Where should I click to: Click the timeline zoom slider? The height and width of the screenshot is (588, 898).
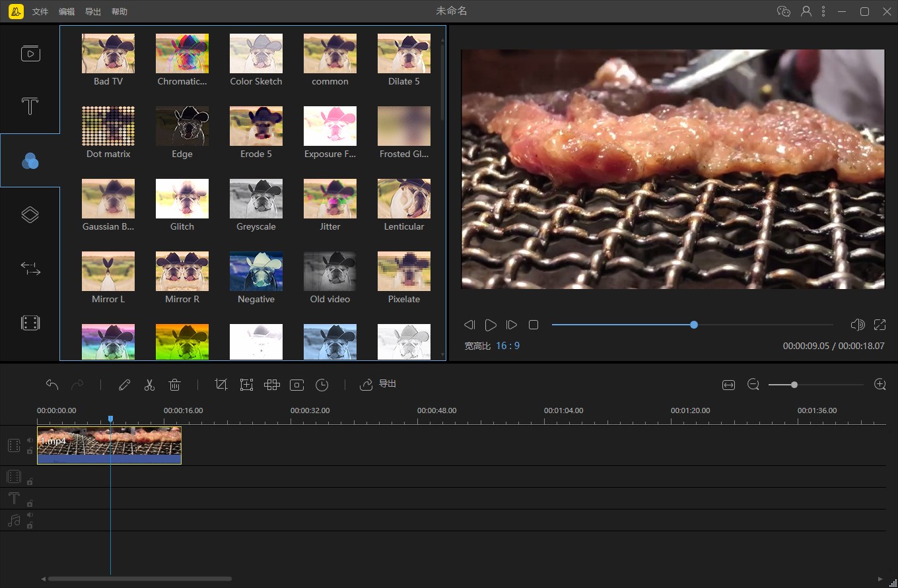pos(816,385)
